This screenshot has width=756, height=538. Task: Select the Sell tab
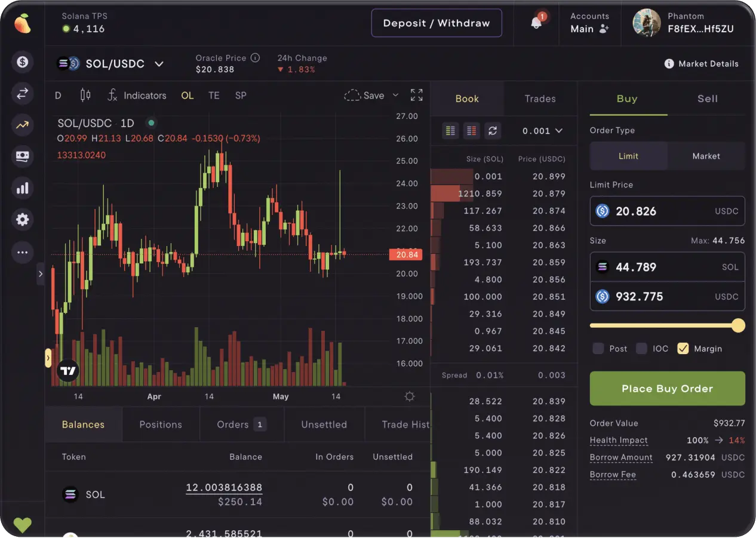click(708, 99)
